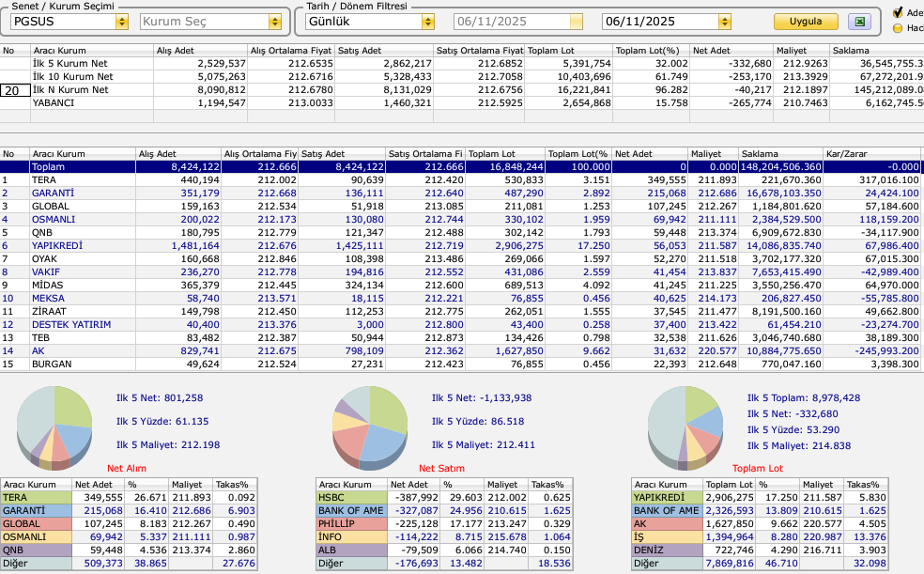
Task: Open the end date 06/11/2025 stepper
Action: click(725, 22)
